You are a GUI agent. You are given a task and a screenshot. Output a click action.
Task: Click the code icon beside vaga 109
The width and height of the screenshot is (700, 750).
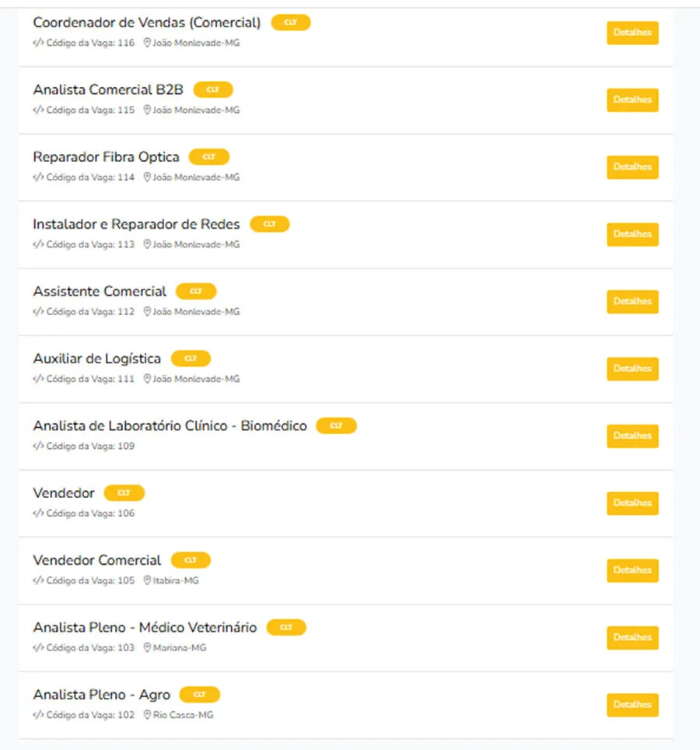point(38,446)
